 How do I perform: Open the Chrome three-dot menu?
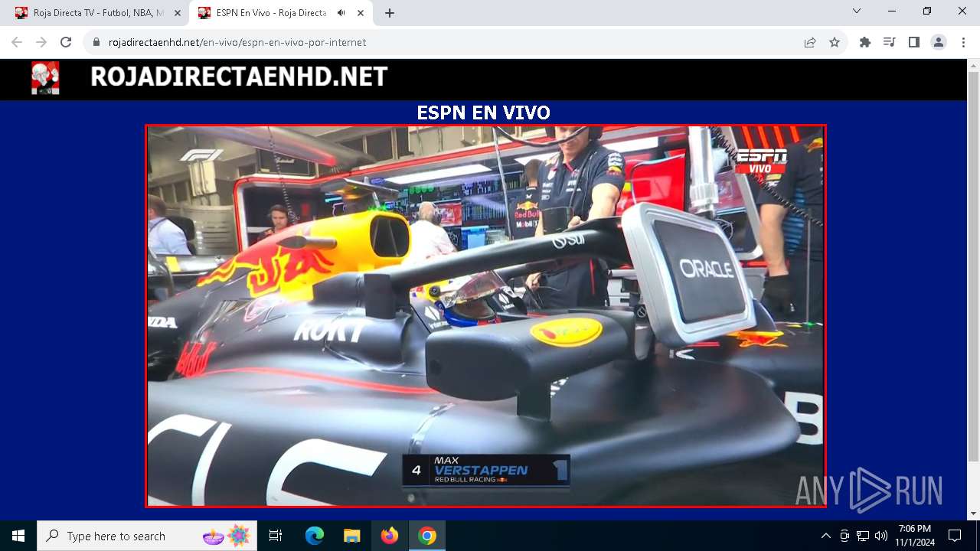pyautogui.click(x=963, y=42)
